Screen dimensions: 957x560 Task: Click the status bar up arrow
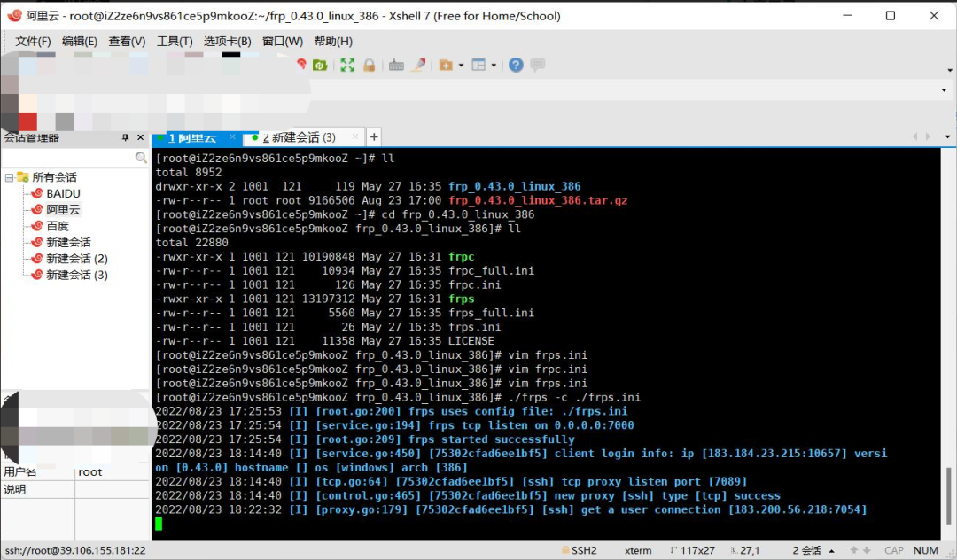854,550
